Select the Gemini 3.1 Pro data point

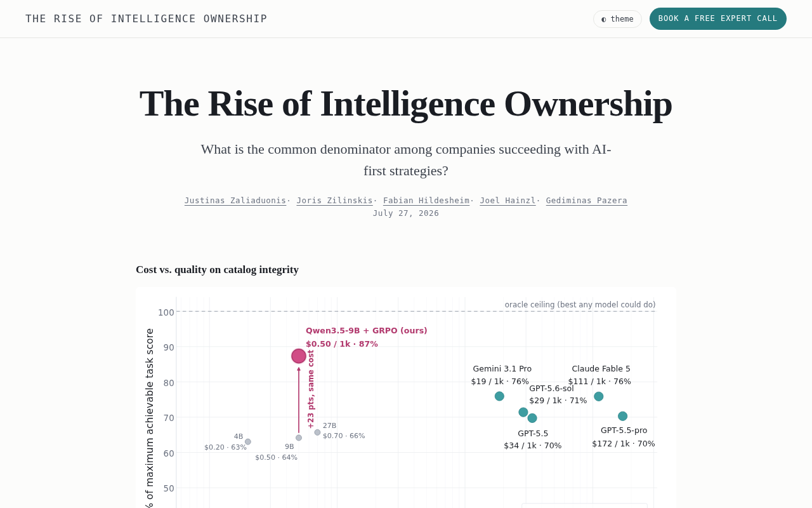pos(499,396)
